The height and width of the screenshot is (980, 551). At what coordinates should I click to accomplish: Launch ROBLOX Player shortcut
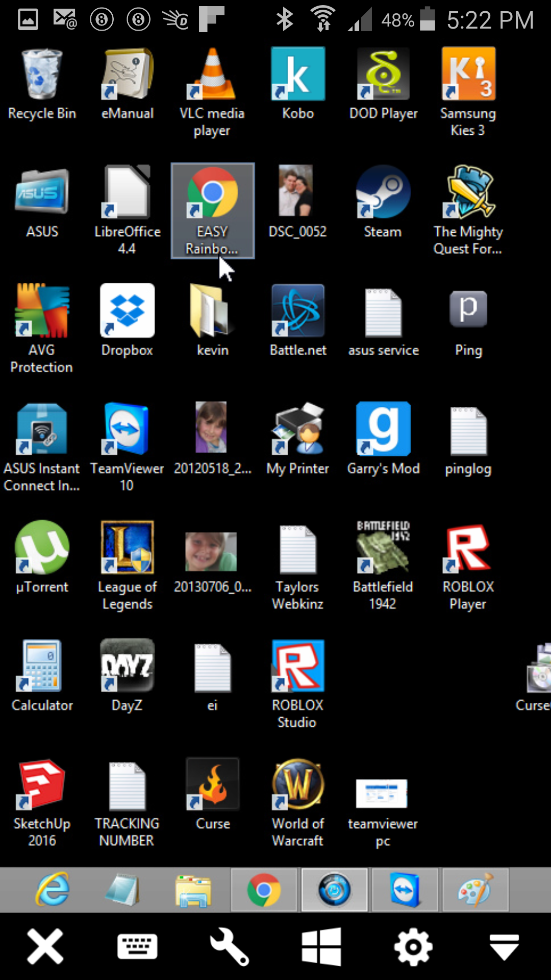click(468, 567)
